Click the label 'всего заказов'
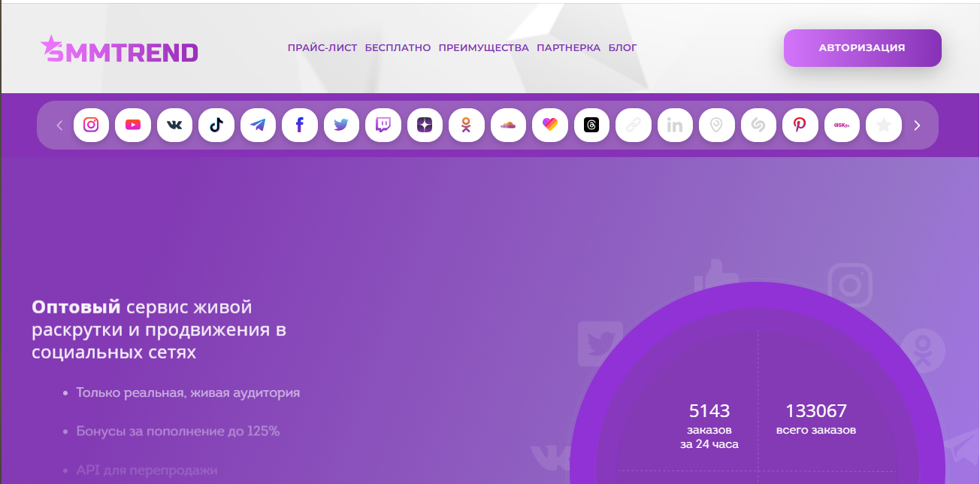980x484 pixels. click(816, 431)
